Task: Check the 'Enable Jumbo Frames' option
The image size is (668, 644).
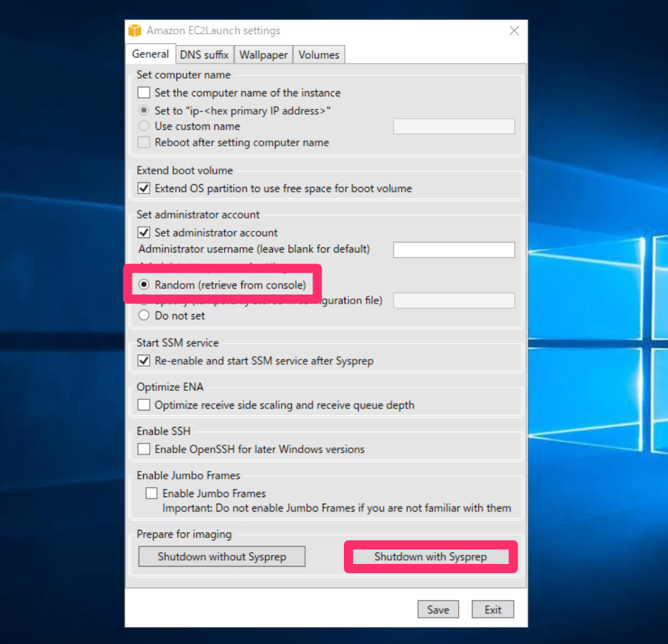Action: [x=152, y=493]
